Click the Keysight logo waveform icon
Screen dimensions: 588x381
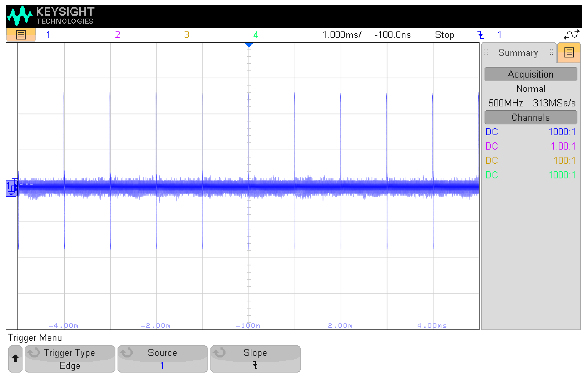(x=20, y=16)
